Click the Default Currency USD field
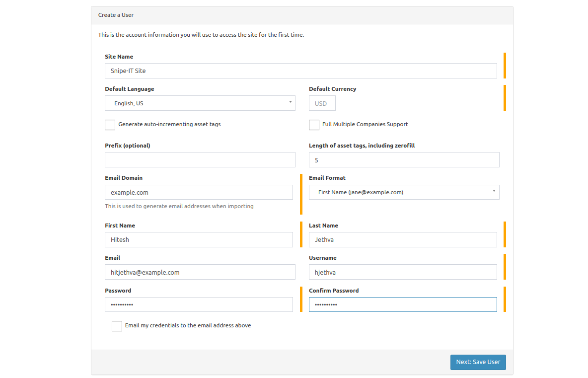Screen dimensions: 588x378 click(322, 103)
